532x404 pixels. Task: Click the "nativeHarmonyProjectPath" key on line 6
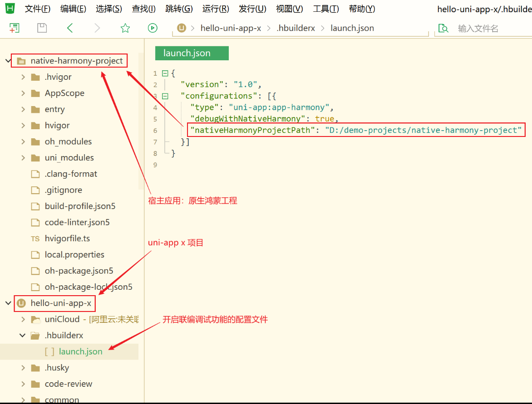(252, 130)
